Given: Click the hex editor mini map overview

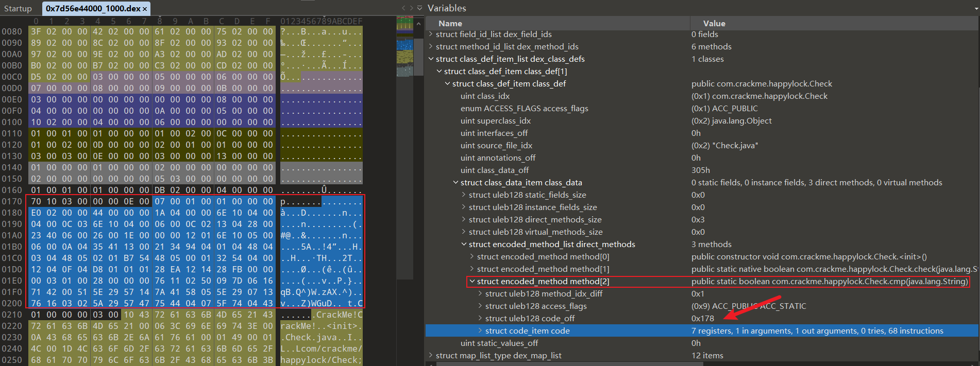Looking at the screenshot, I should tap(404, 46).
